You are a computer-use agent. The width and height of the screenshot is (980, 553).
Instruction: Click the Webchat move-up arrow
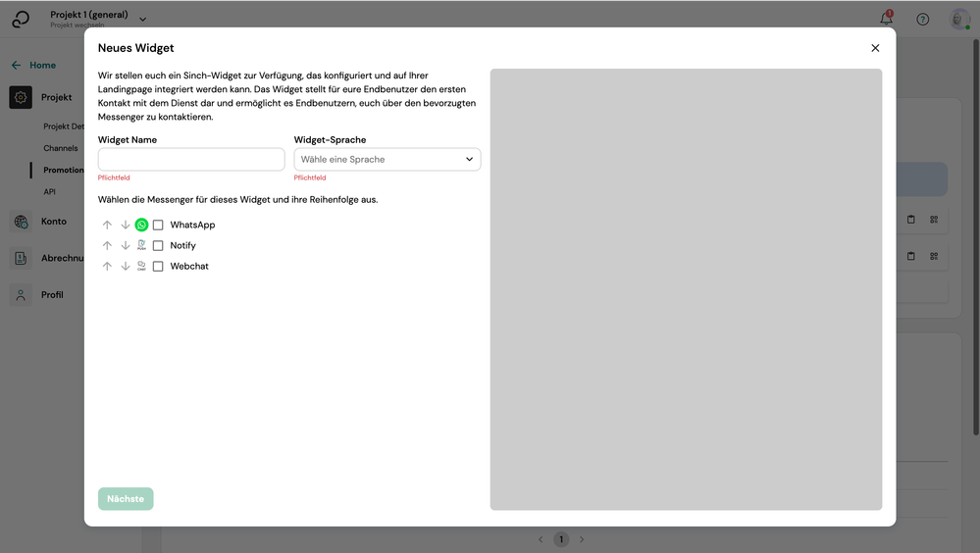pos(107,266)
